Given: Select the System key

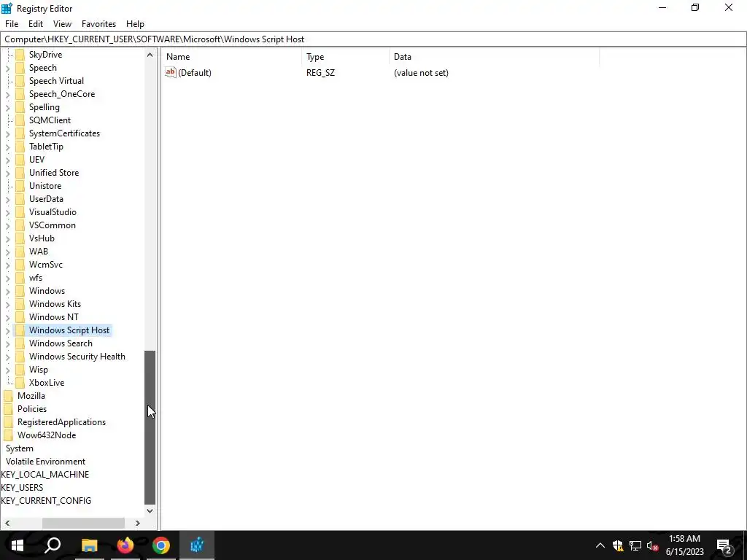Looking at the screenshot, I should point(20,448).
